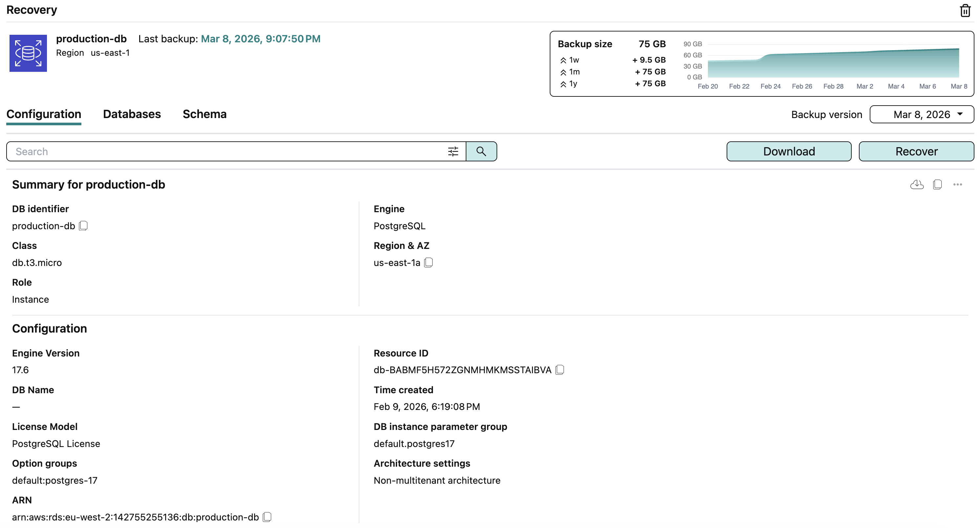This screenshot has width=980, height=528.
Task: Open the Backup version dropdown
Action: (921, 114)
